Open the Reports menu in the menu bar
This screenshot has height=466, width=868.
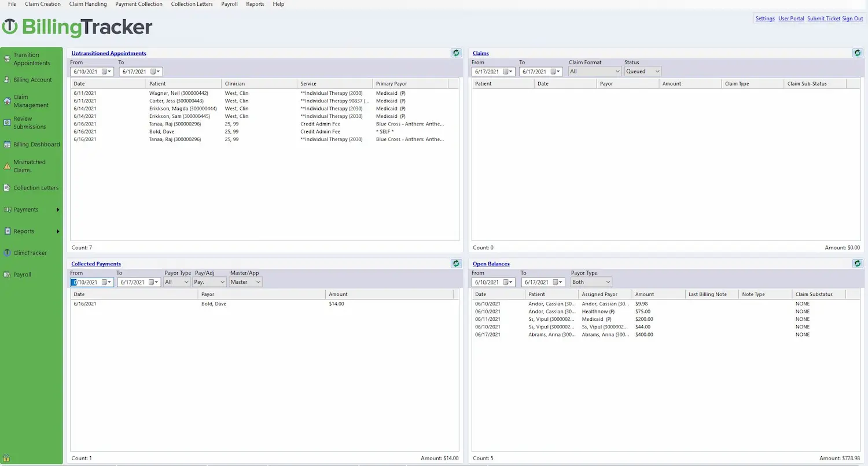[255, 4]
